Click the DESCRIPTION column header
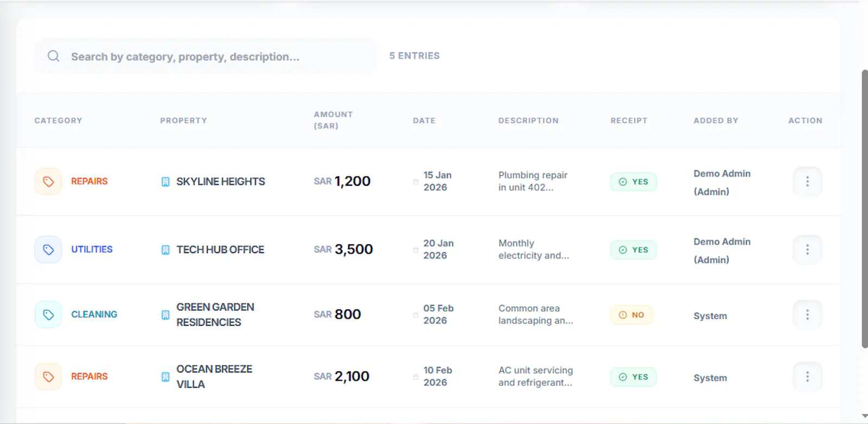 coord(528,121)
